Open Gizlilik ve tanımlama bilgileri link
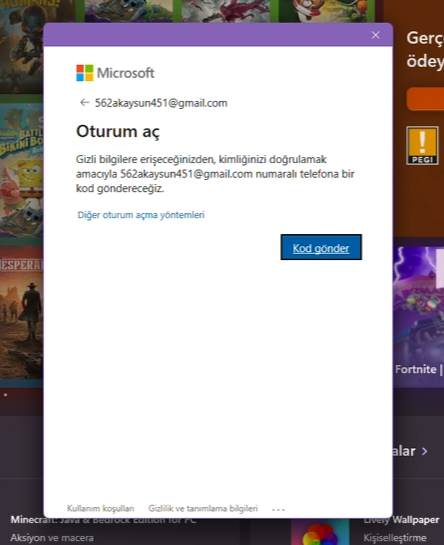This screenshot has height=545, width=444. [x=203, y=509]
